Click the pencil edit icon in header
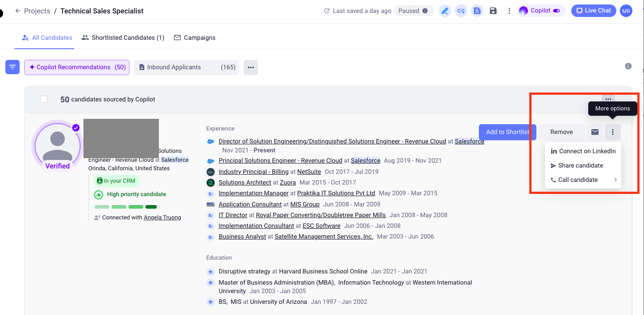The height and width of the screenshot is (315, 644). pyautogui.click(x=445, y=11)
